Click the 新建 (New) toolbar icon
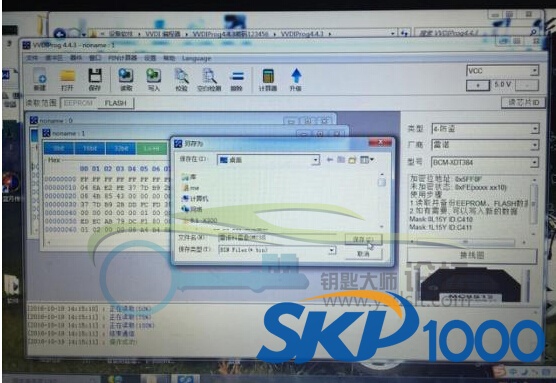This screenshot has width=556, height=383. pyautogui.click(x=40, y=79)
